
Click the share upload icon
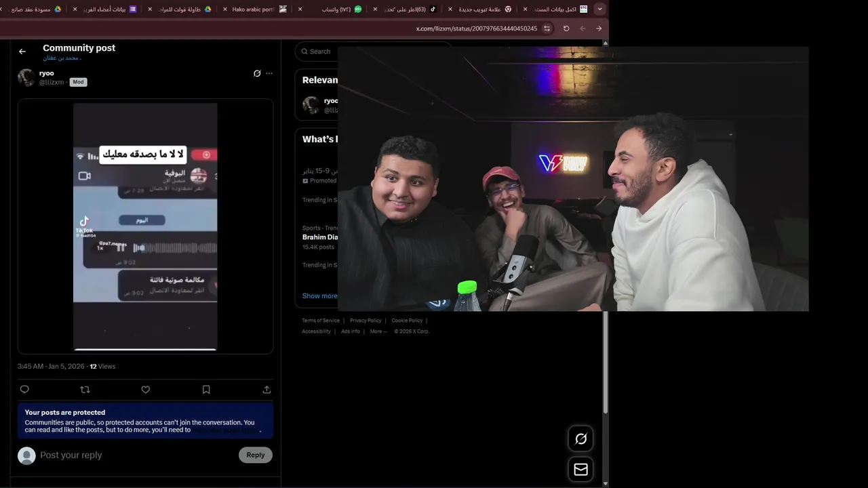tap(267, 389)
